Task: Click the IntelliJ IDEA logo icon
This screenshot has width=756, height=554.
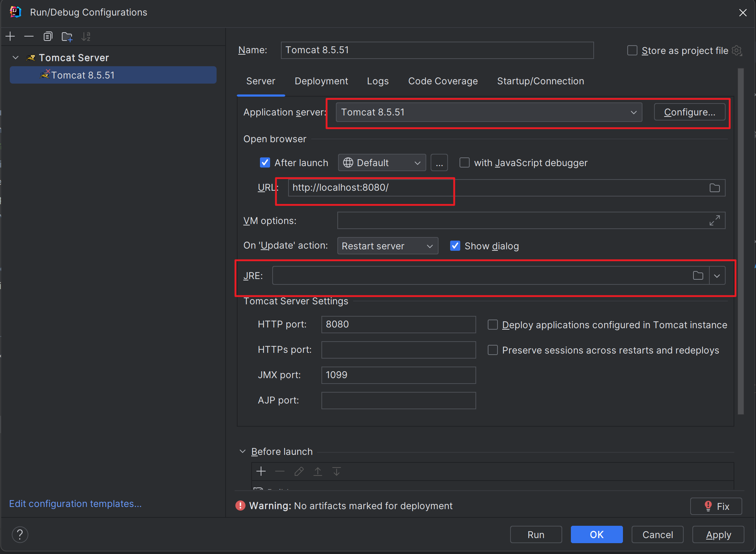Action: (15, 12)
